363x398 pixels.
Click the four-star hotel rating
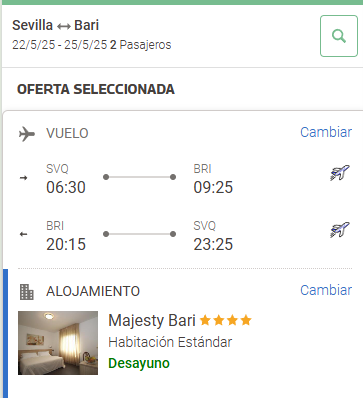coord(225,320)
